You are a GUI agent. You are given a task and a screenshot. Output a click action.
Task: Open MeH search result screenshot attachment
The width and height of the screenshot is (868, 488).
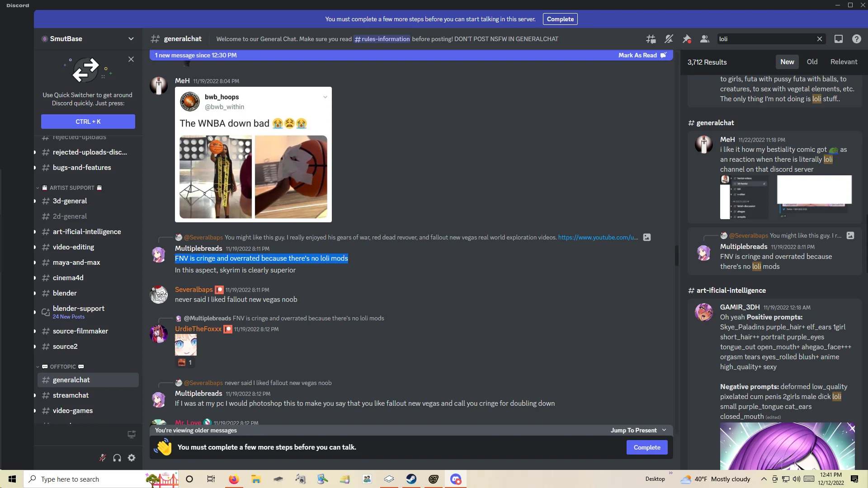(786, 197)
